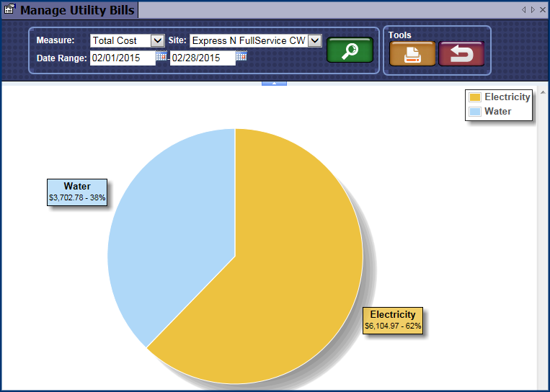Open the start date calendar picker
Screen dimensions: 550x392
(161, 57)
